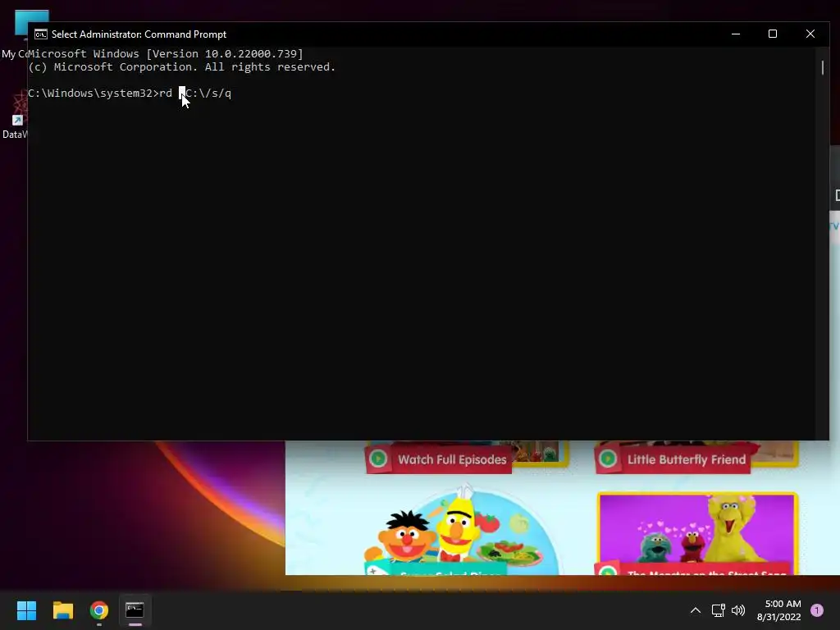This screenshot has height=630, width=840.
Task: Open the Big Bird purple video thumbnail
Action: coord(697,533)
